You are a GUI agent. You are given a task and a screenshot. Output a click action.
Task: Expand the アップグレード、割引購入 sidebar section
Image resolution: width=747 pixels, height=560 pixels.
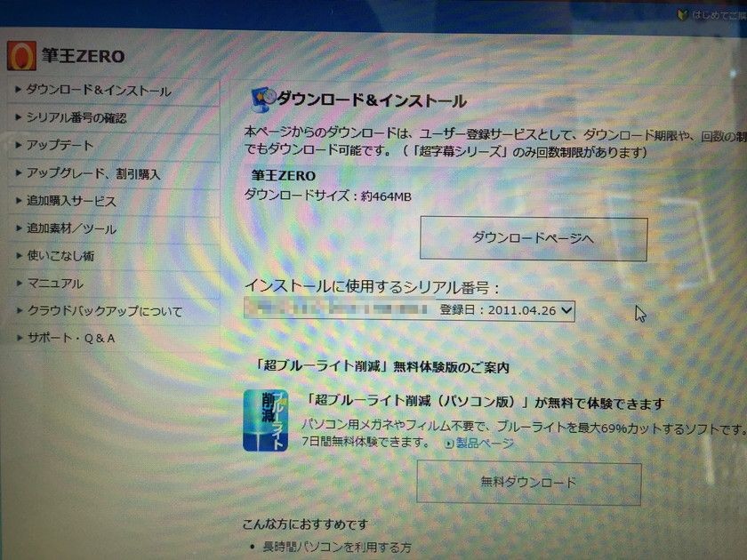pyautogui.click(x=93, y=172)
